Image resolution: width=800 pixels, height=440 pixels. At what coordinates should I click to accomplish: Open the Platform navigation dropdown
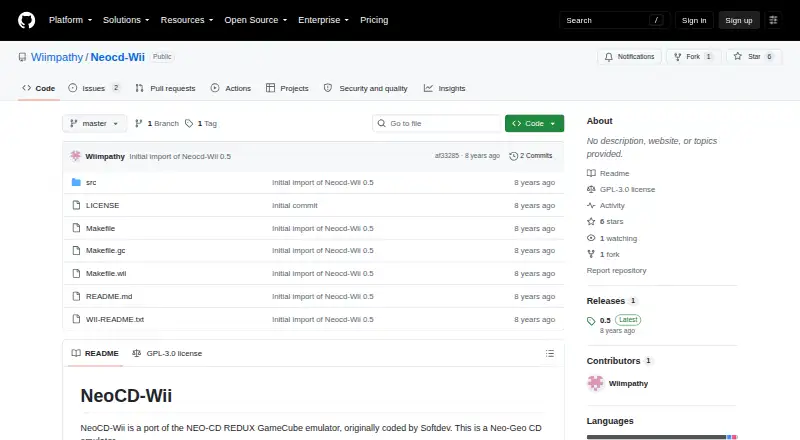coord(70,20)
